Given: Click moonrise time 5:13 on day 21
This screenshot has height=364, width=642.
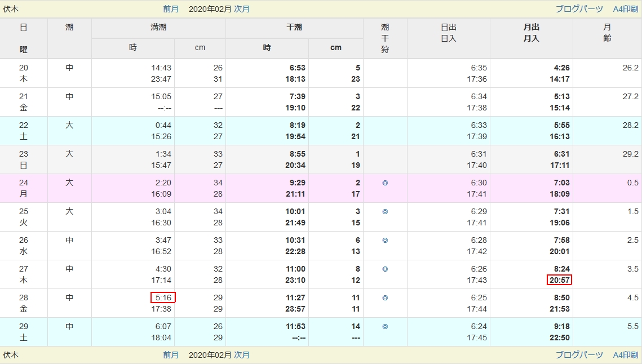Looking at the screenshot, I should coord(562,96).
